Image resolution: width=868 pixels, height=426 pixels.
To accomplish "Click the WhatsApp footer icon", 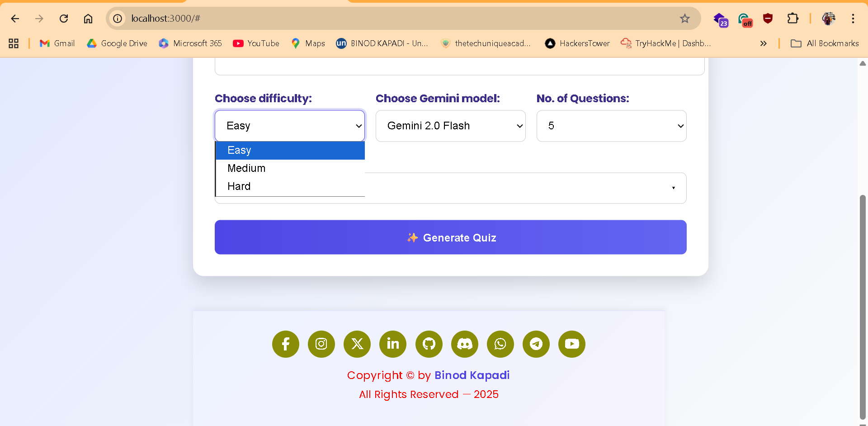I will [500, 344].
